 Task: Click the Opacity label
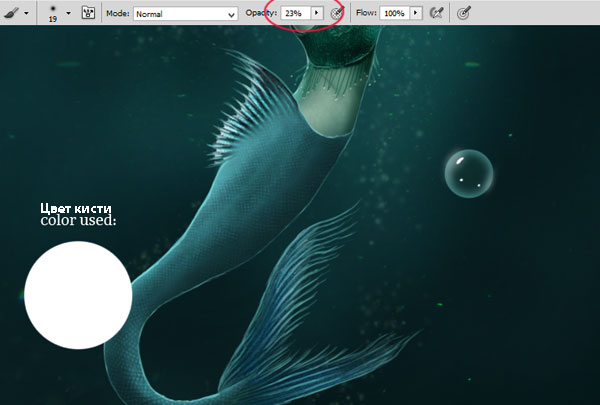(261, 13)
